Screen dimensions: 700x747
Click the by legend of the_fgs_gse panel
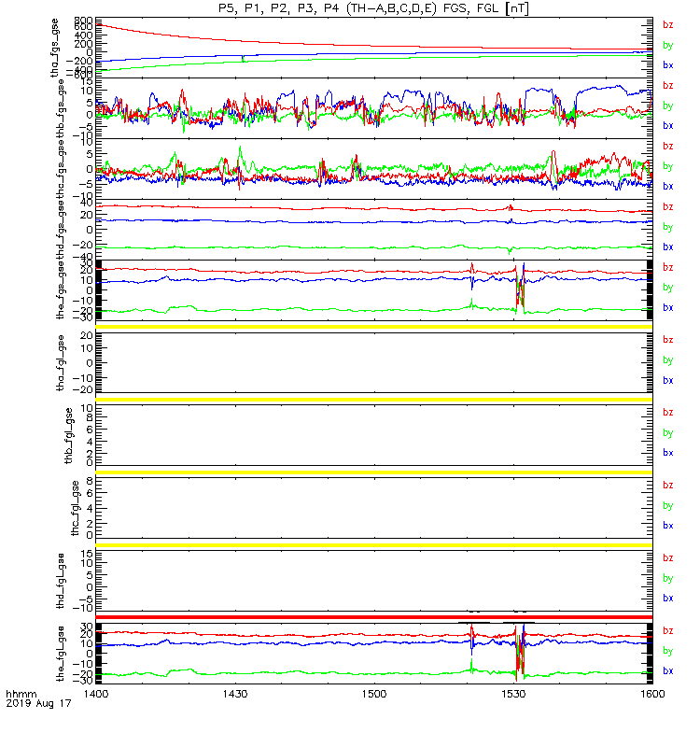pyautogui.click(x=668, y=288)
